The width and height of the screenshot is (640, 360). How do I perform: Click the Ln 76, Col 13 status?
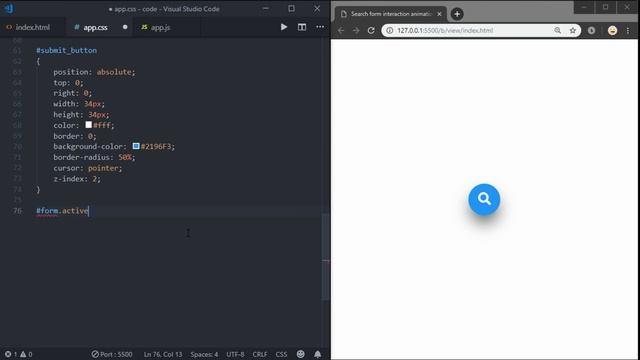[x=163, y=354]
